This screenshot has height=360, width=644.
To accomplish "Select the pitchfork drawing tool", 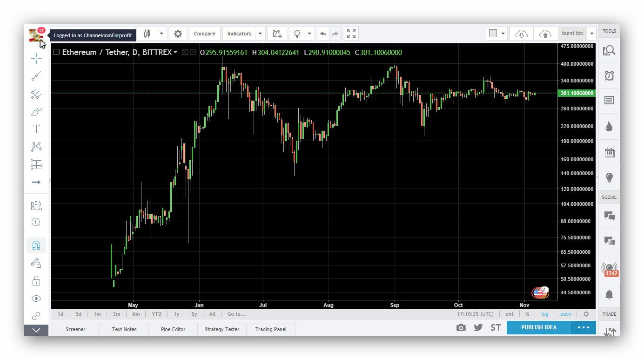I will [36, 94].
